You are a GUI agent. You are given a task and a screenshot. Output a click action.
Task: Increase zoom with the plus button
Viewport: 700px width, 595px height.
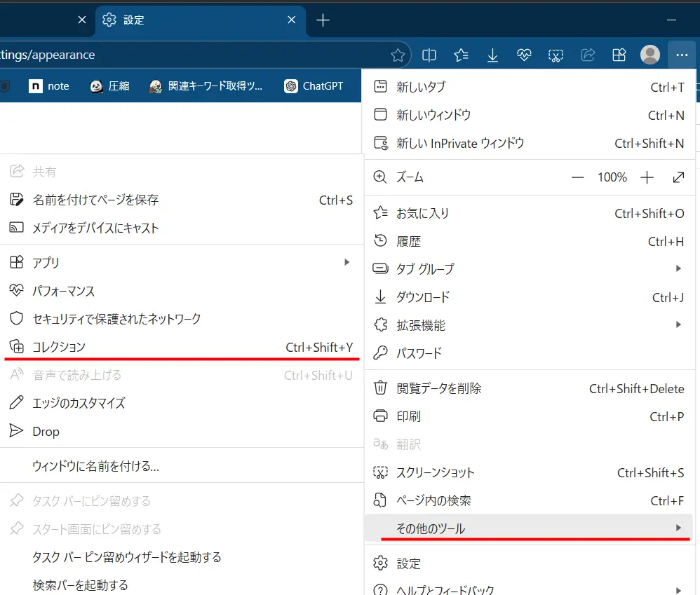(647, 177)
